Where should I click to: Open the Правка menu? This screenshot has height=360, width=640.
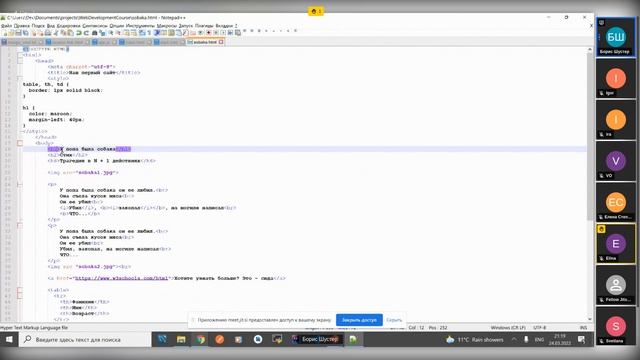[22, 26]
